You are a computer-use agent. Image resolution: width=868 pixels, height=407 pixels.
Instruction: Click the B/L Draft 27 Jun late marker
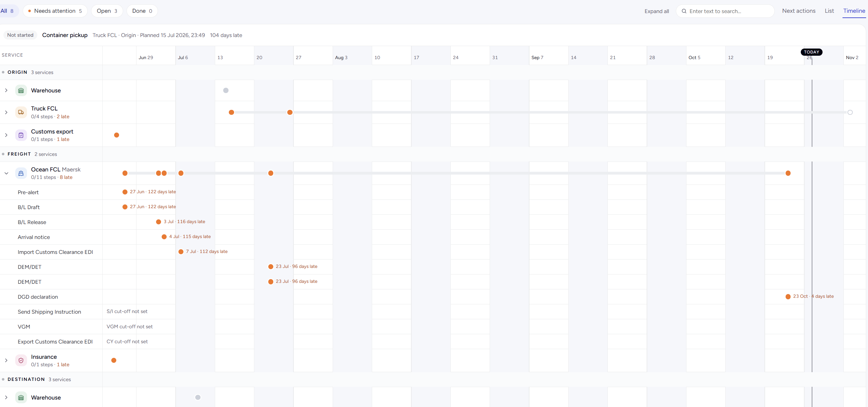click(125, 207)
